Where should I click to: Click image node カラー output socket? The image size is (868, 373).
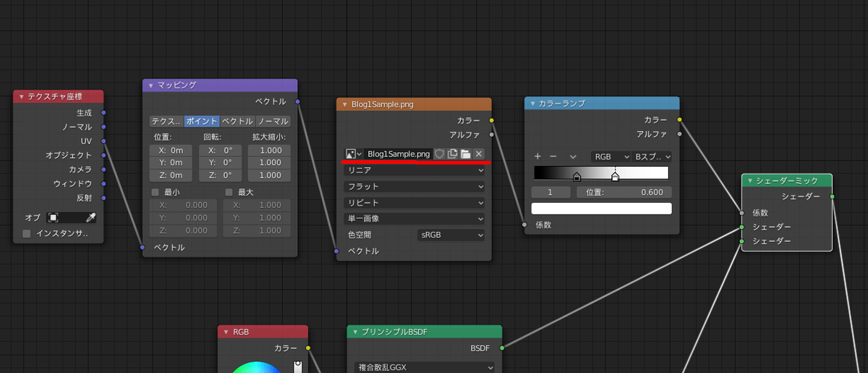click(492, 120)
